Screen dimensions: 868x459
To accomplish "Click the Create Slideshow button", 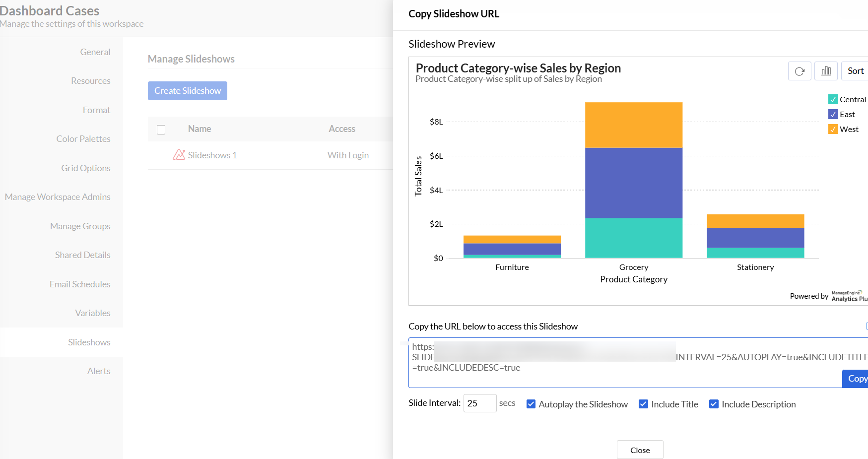I will [x=188, y=91].
